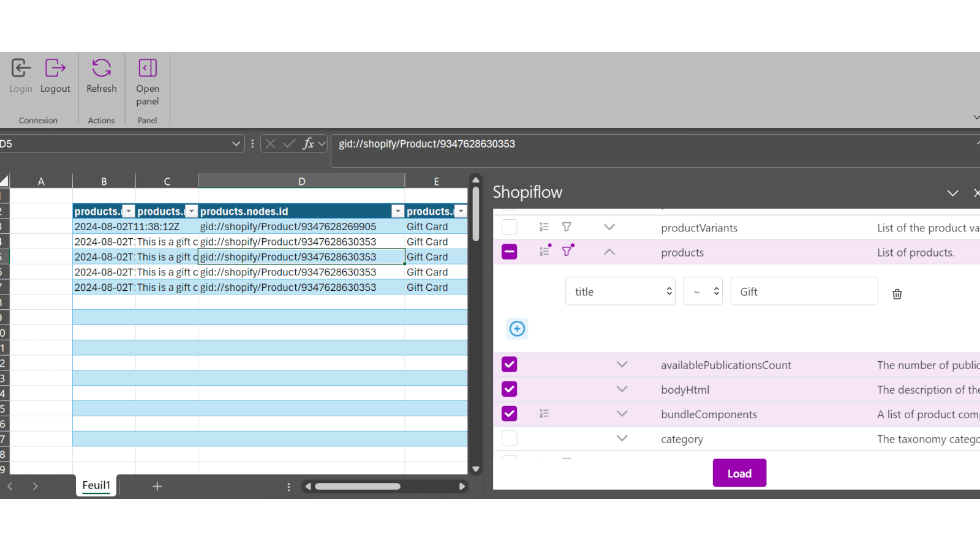Open the title field dropdown in the filter
The image size is (980, 551).
pos(620,291)
